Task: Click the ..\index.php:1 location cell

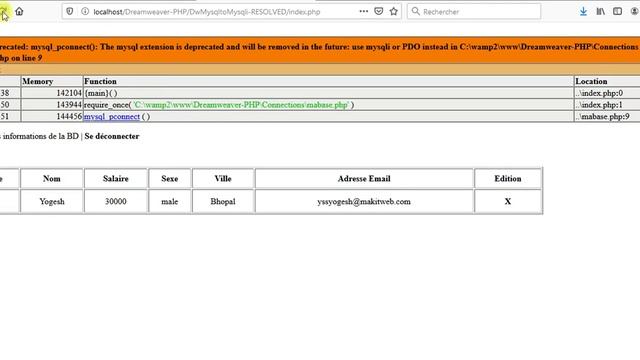Action: click(607, 105)
